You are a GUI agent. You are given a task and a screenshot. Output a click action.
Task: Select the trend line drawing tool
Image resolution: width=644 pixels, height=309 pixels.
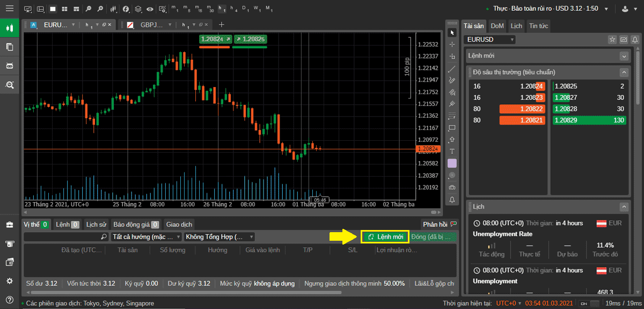(x=452, y=68)
